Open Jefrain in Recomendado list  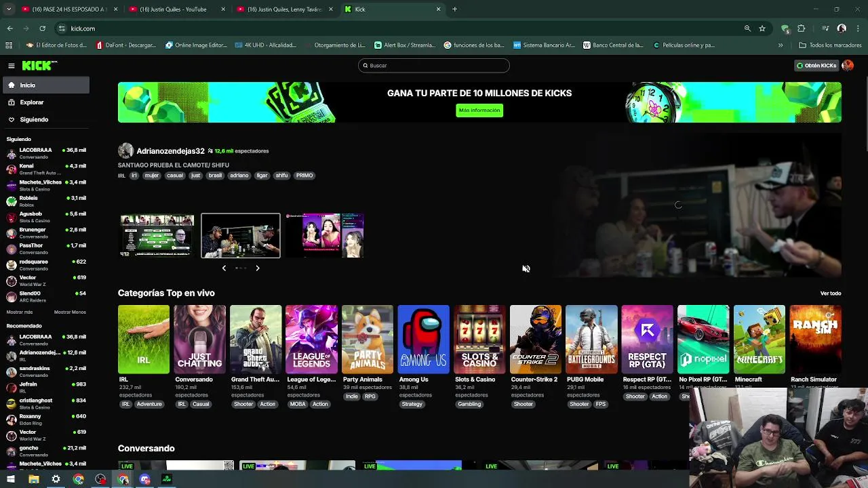click(x=45, y=388)
